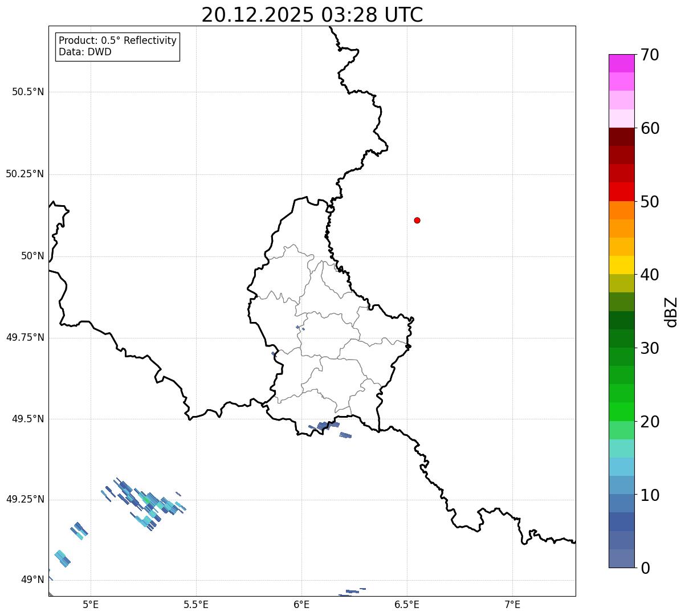Screen dimensions: 685x616
Task: Click the red radar site marker dot
Action: tap(417, 220)
